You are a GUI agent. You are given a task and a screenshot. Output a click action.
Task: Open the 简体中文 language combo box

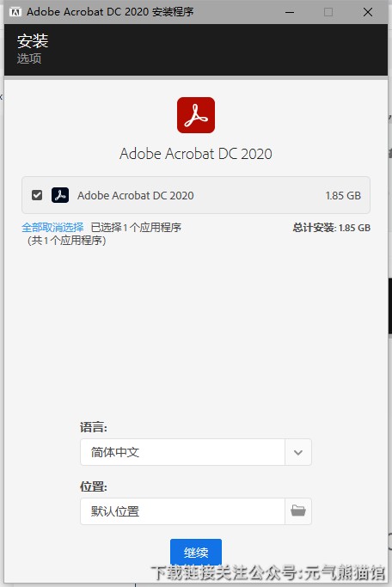pos(196,452)
